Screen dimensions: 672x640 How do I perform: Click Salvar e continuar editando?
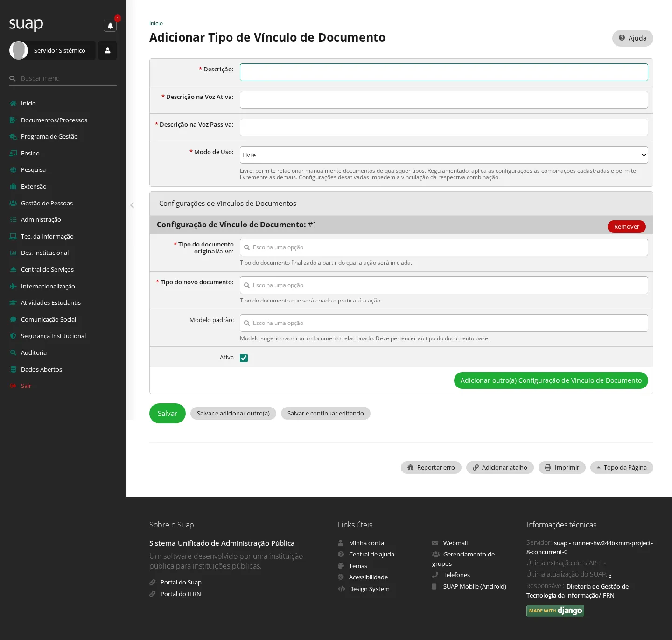(x=326, y=414)
